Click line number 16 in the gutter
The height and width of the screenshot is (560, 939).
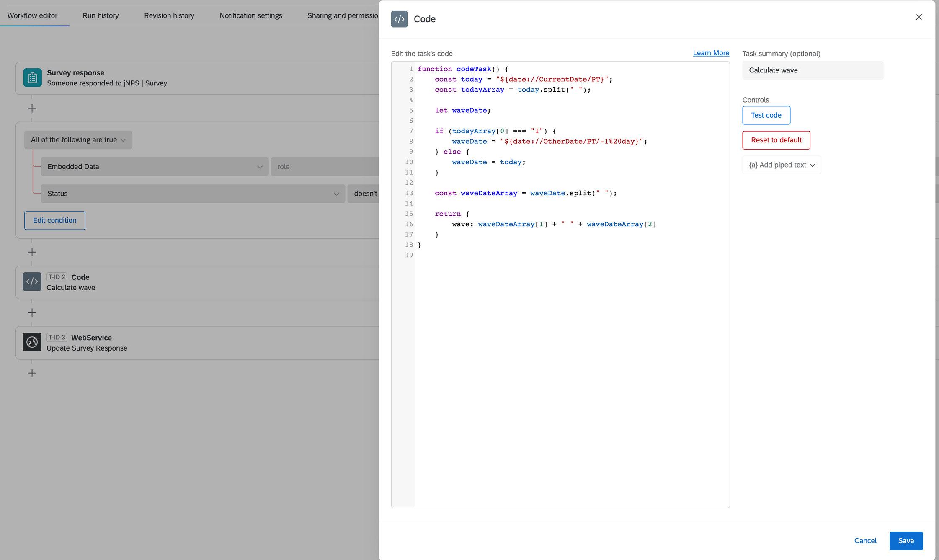[x=409, y=224]
